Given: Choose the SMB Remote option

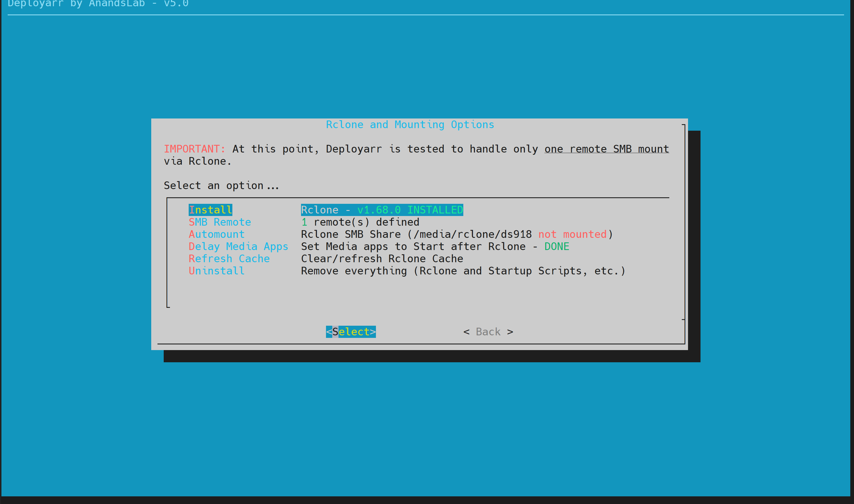Looking at the screenshot, I should [x=220, y=222].
